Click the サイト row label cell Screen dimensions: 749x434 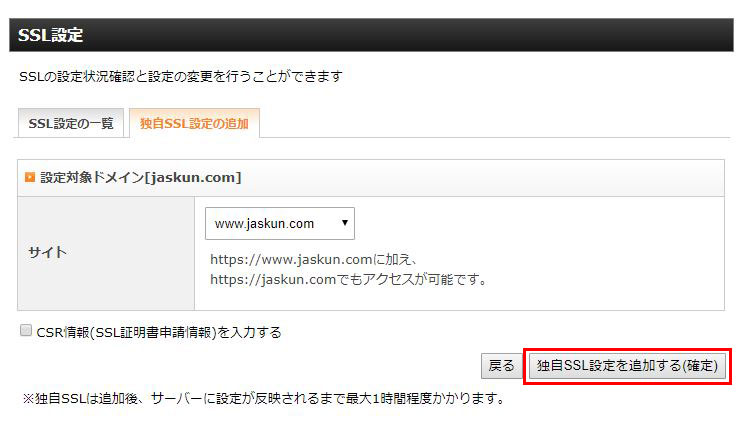pos(106,253)
